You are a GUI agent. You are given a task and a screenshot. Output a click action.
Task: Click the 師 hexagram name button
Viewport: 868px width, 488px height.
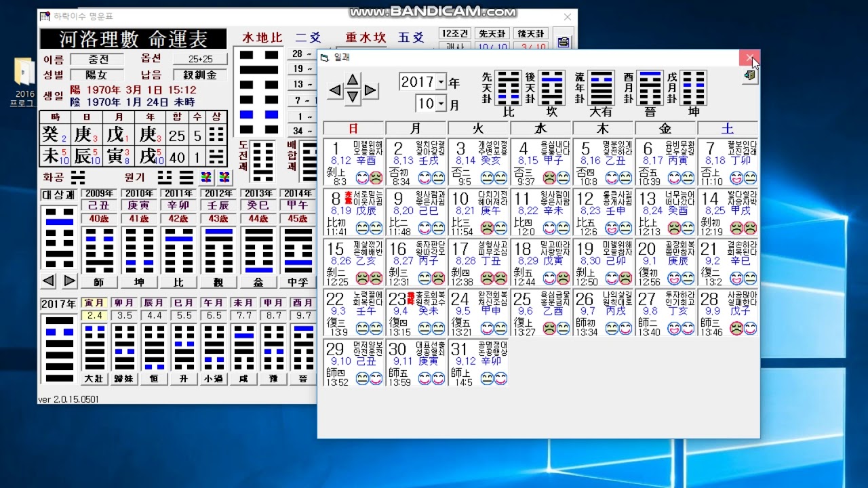point(99,281)
